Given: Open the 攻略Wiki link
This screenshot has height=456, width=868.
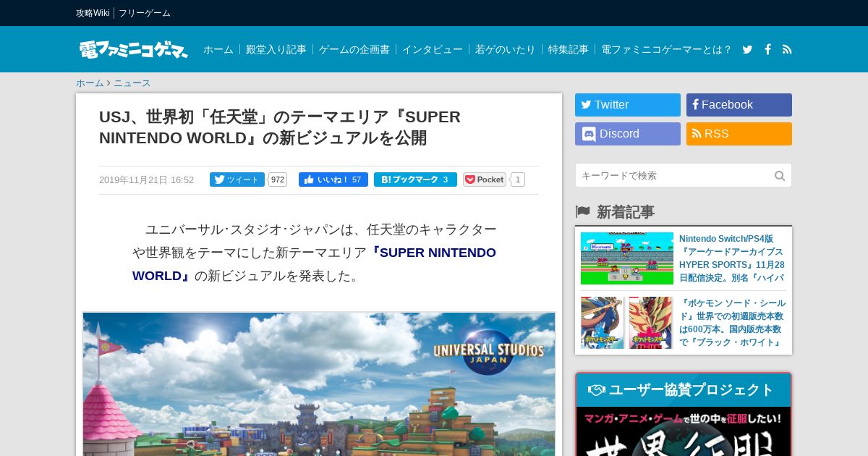Looking at the screenshot, I should click(93, 13).
